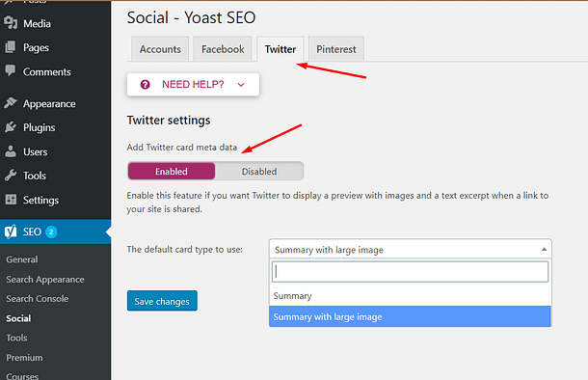Viewport: 588px width, 380px height.
Task: Open the Media menu item
Action: click(56, 23)
